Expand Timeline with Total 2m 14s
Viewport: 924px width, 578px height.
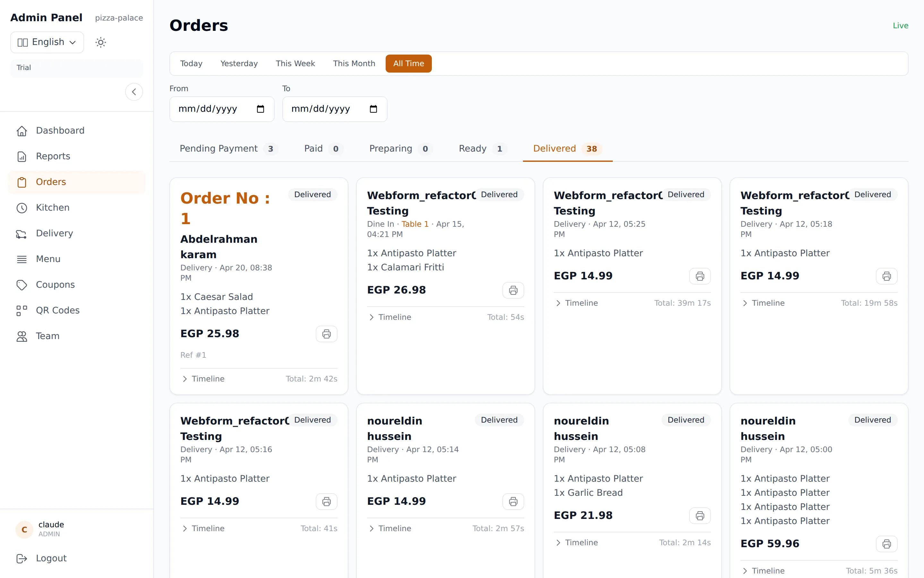[577, 543]
